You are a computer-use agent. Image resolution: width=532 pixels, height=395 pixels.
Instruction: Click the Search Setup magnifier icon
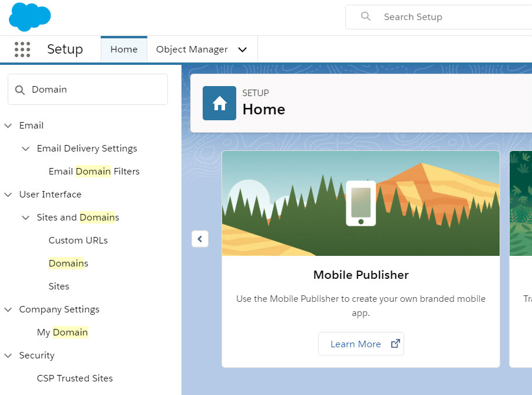point(366,17)
